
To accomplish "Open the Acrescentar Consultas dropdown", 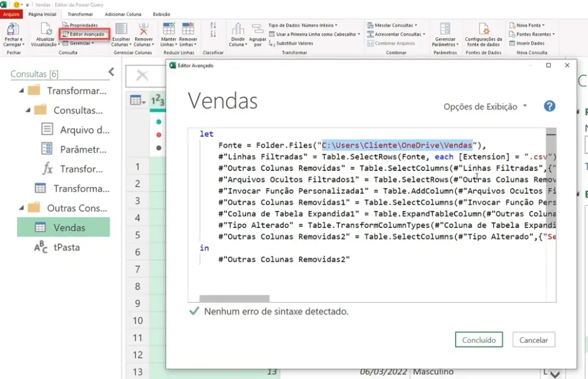I will click(x=396, y=34).
